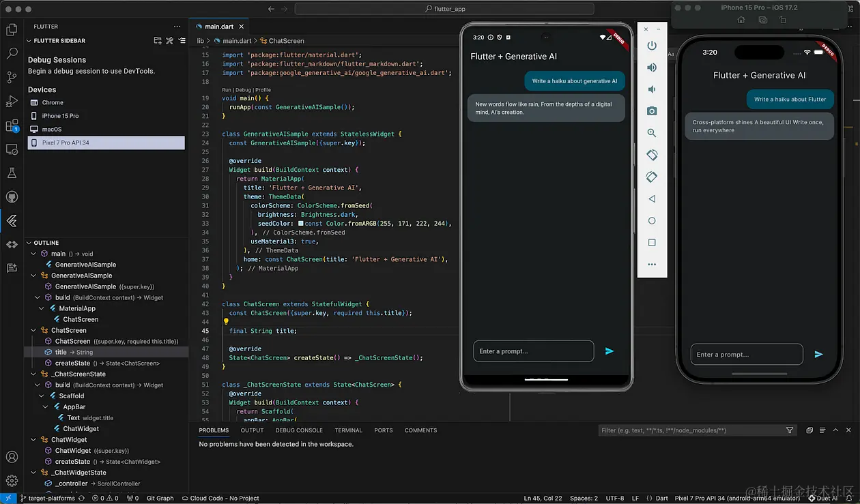Collapse the _ChatWidgetState node in the Outline
Image resolution: width=860 pixels, height=504 pixels.
click(34, 472)
